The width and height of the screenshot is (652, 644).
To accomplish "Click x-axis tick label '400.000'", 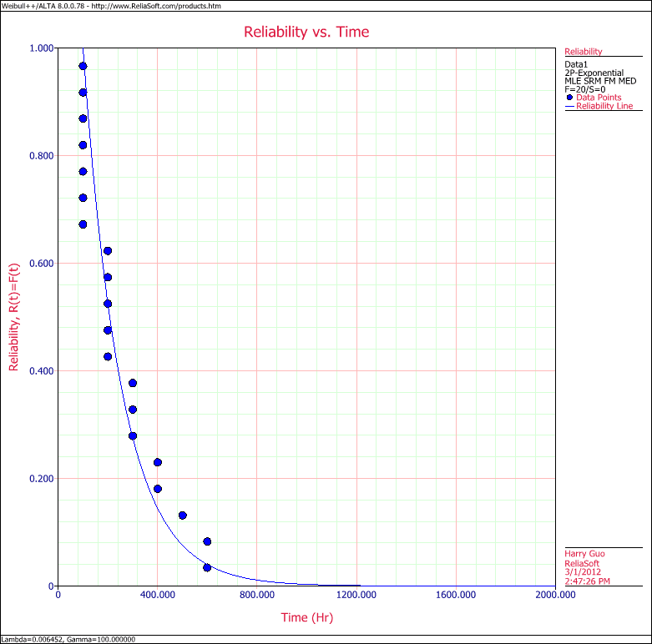I will [158, 595].
